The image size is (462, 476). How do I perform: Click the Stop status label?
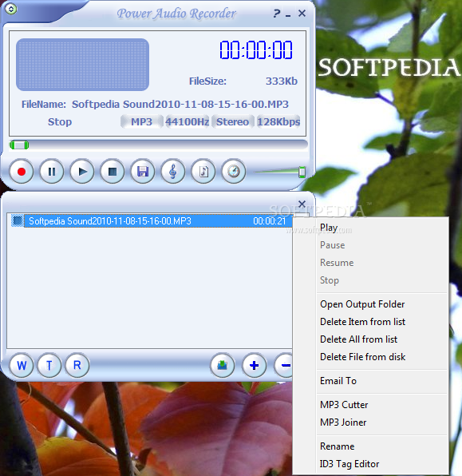pos(60,122)
